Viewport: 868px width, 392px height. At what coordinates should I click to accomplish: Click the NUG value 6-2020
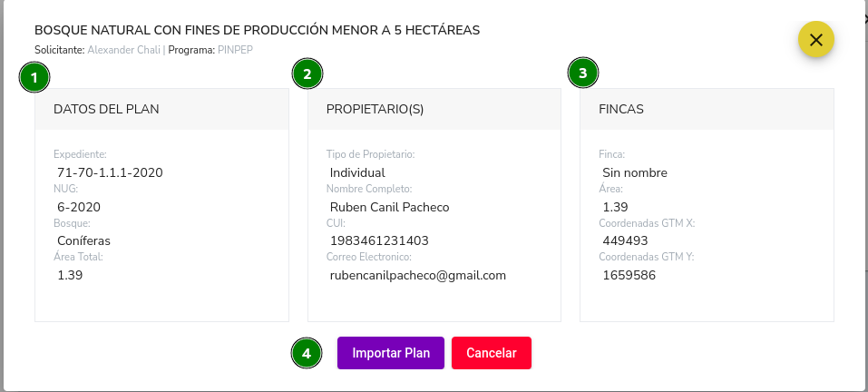coord(79,207)
